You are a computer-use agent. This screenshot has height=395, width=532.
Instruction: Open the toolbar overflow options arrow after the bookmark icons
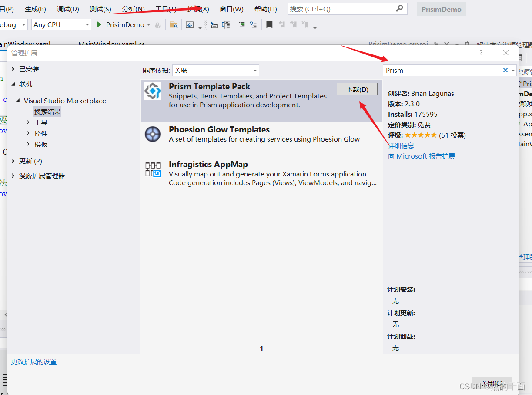pyautogui.click(x=315, y=27)
